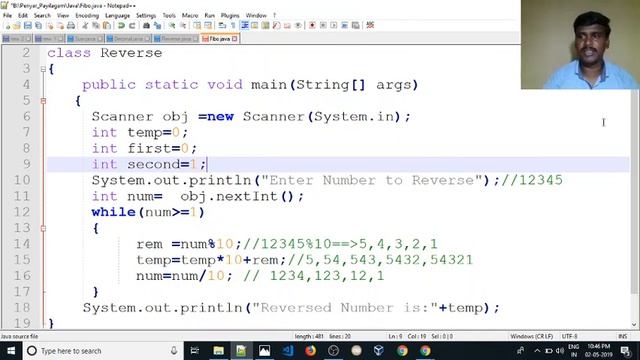Click the taskbar clock showing 10:46 PM
Image resolution: width=640 pixels, height=360 pixels.
(x=598, y=351)
